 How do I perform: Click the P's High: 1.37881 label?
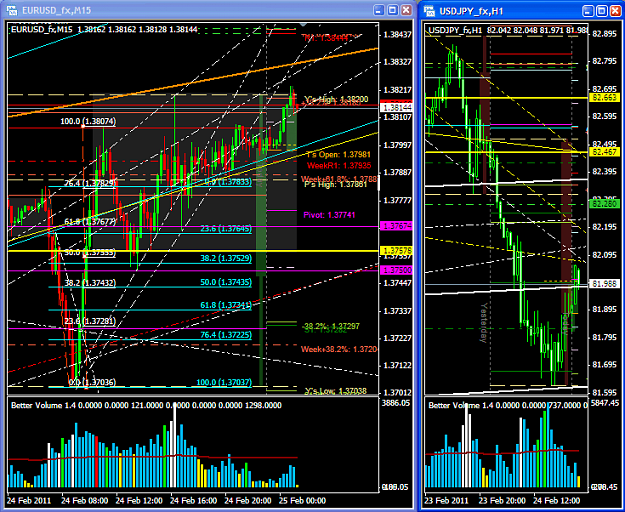pos(336,184)
